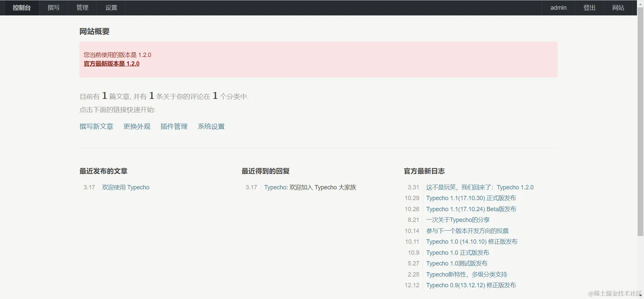Open the 控制台 dashboard menu
The image size is (644, 299).
(x=22, y=8)
